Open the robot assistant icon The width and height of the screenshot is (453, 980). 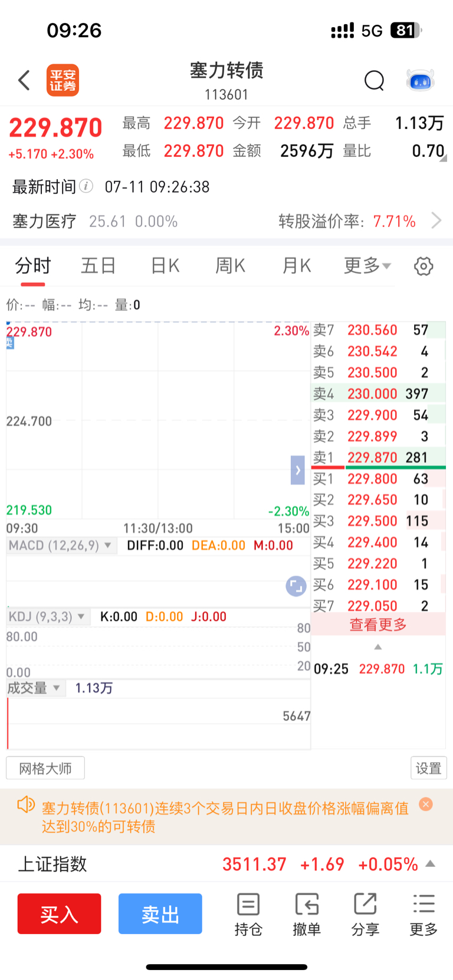[420, 80]
